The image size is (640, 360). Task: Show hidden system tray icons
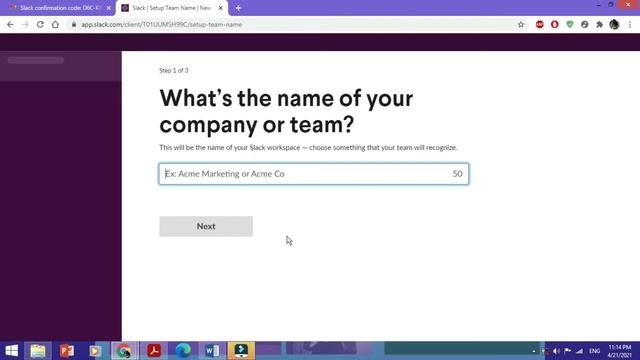click(x=533, y=351)
